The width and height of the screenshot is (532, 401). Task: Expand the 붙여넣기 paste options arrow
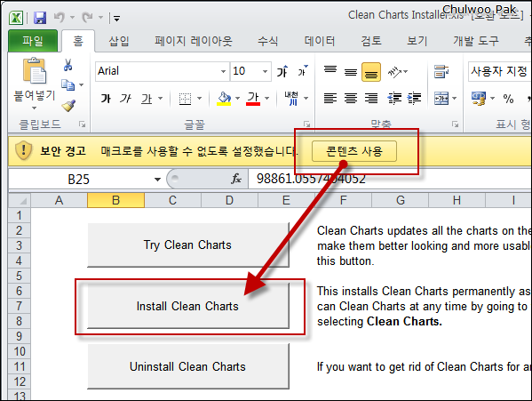pyautogui.click(x=34, y=108)
